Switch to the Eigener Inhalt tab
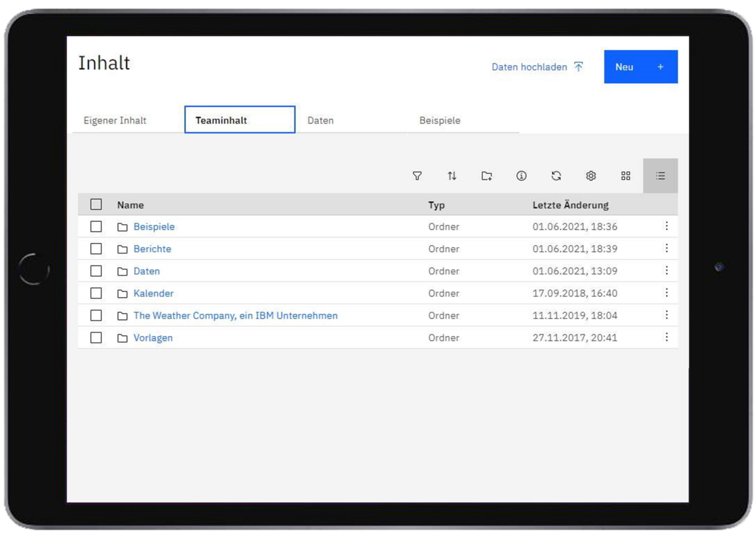The width and height of the screenshot is (756, 548). point(115,121)
